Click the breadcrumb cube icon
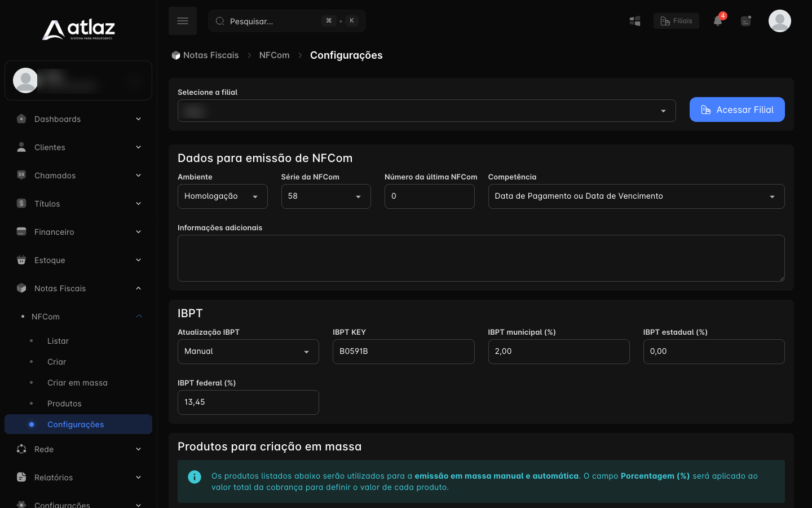The height and width of the screenshot is (508, 812). [x=176, y=55]
